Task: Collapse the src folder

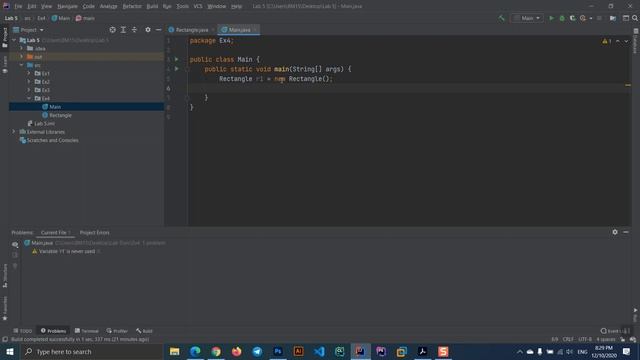Action: [x=21, y=65]
